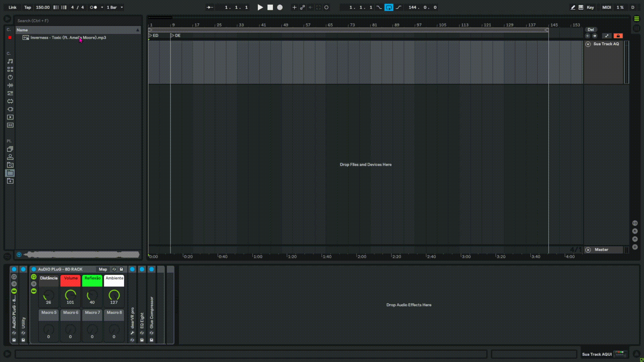Open the Sounds browser category
Screen dimensions: 644x362
[10, 61]
